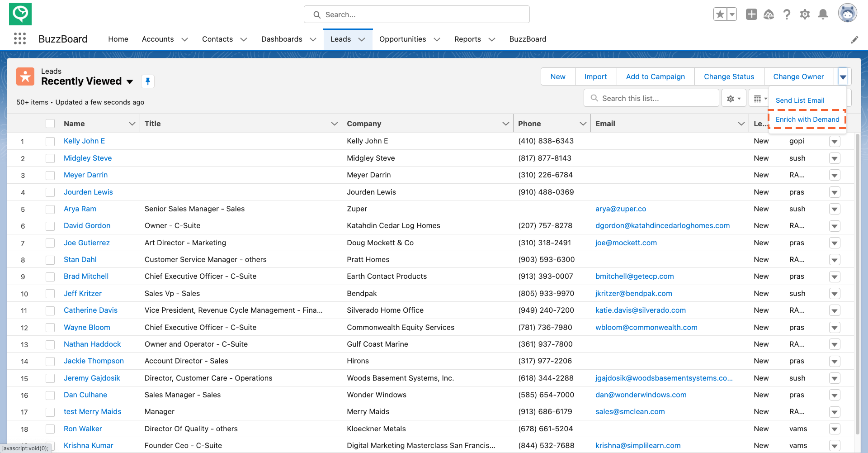Open the Title column menu
The image size is (868, 453).
click(x=335, y=124)
